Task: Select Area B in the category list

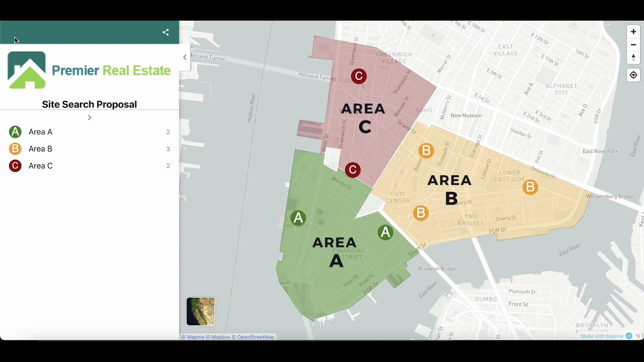Action: 90,149
